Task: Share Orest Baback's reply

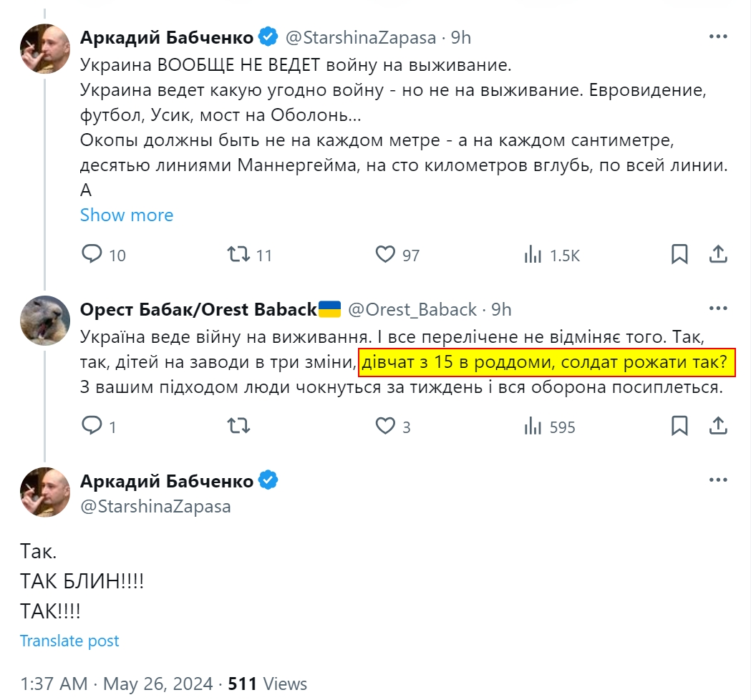Action: pos(717,427)
